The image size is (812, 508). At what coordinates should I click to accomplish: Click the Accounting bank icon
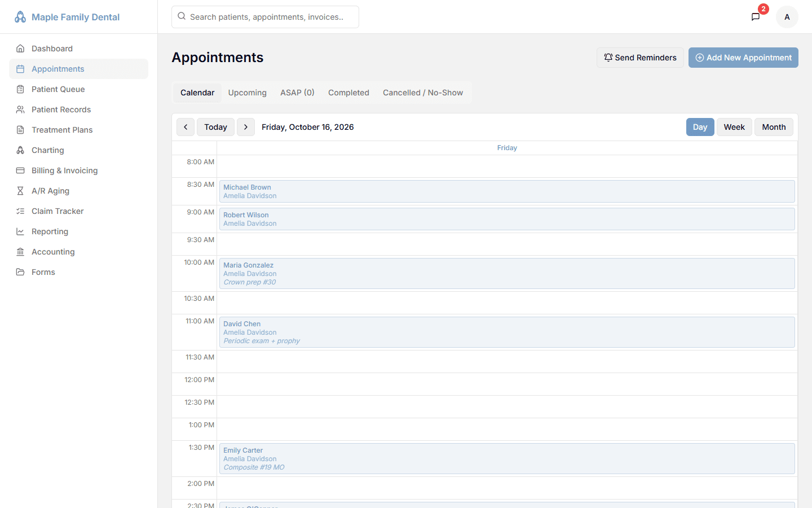20,252
